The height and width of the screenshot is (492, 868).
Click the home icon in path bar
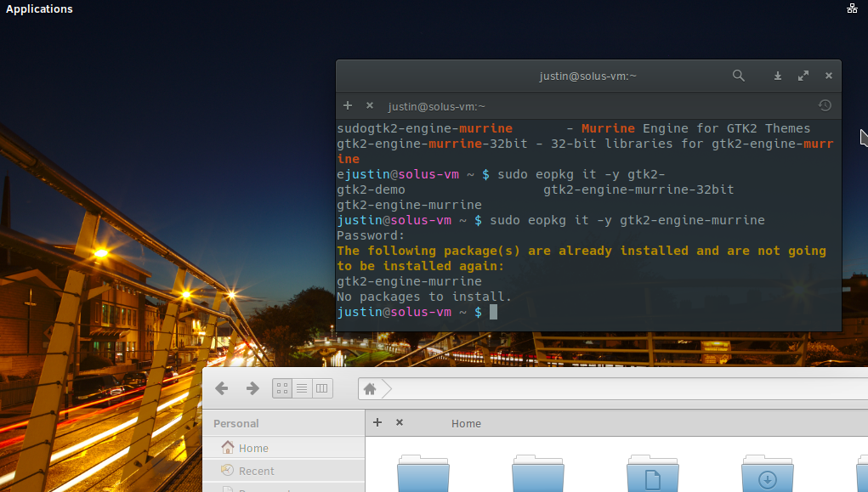pos(370,389)
